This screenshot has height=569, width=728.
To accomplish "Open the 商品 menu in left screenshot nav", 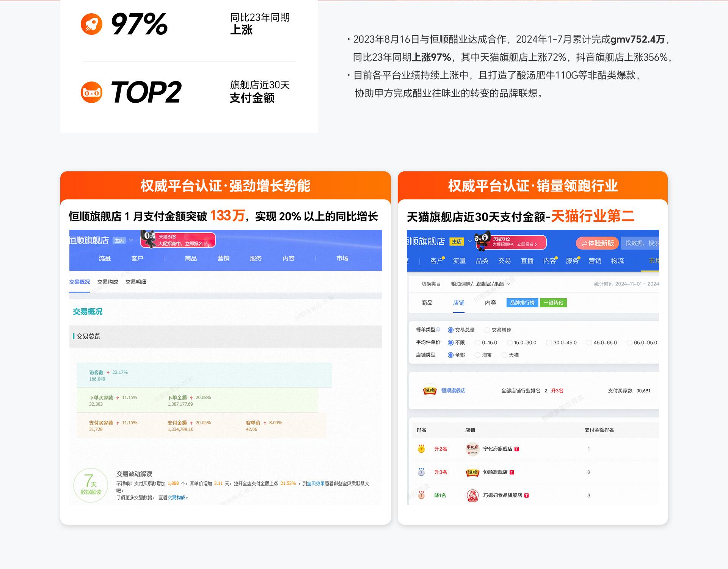I will [191, 259].
